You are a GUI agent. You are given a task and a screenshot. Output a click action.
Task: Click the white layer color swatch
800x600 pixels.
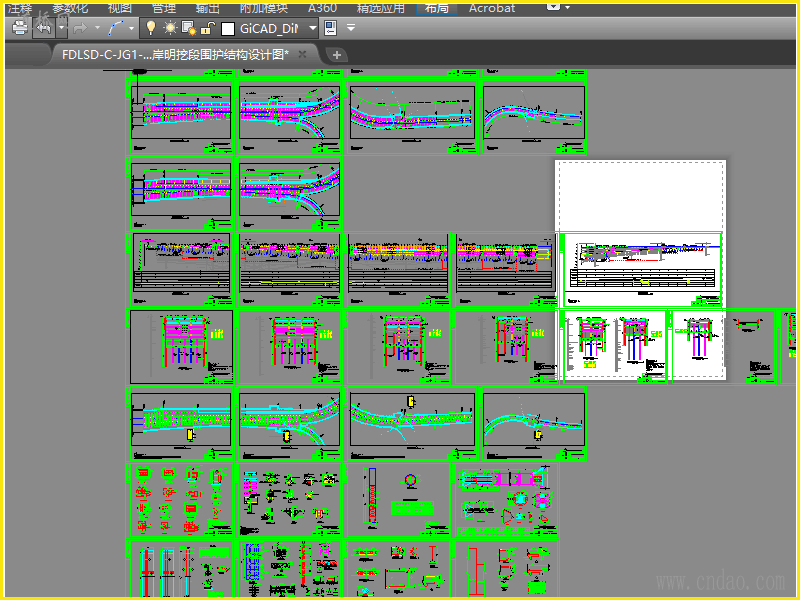228,29
